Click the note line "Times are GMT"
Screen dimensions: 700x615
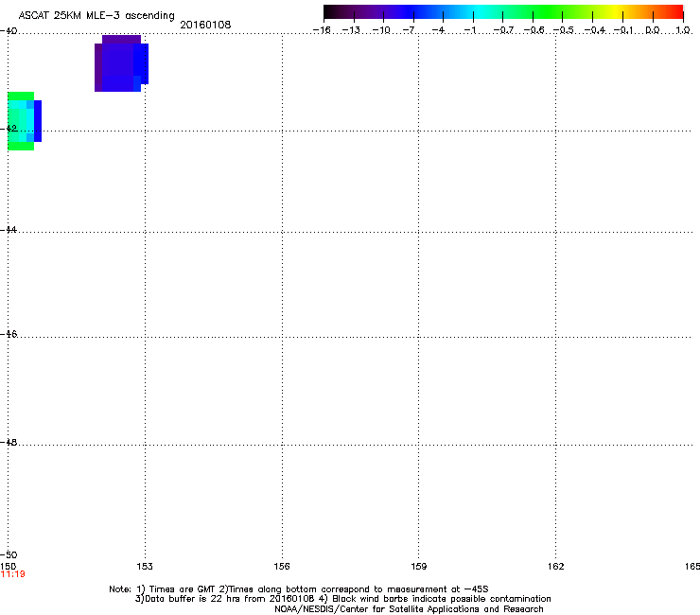click(x=182, y=589)
